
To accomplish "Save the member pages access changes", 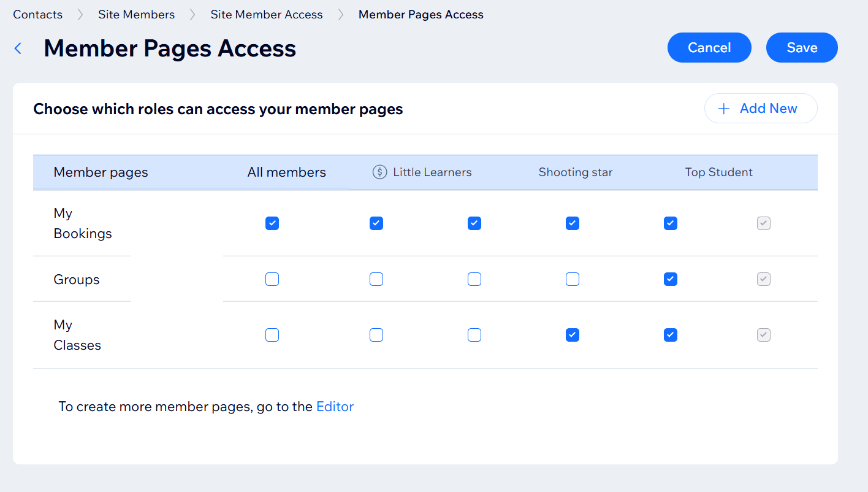I will [801, 48].
